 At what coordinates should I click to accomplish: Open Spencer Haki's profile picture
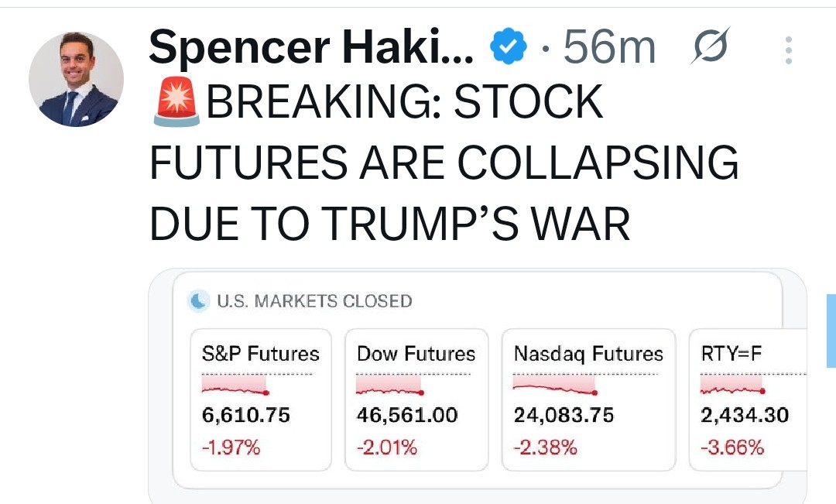coord(76,80)
